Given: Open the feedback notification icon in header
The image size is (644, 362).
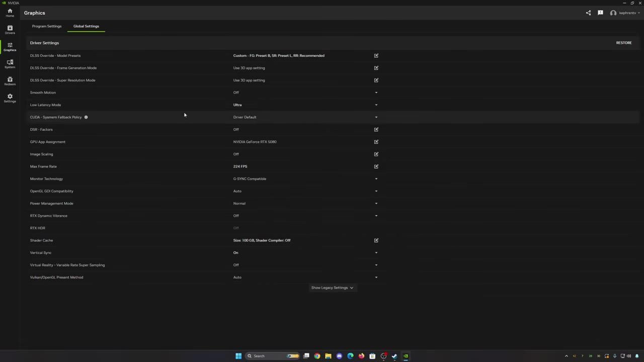Looking at the screenshot, I should pos(600,13).
